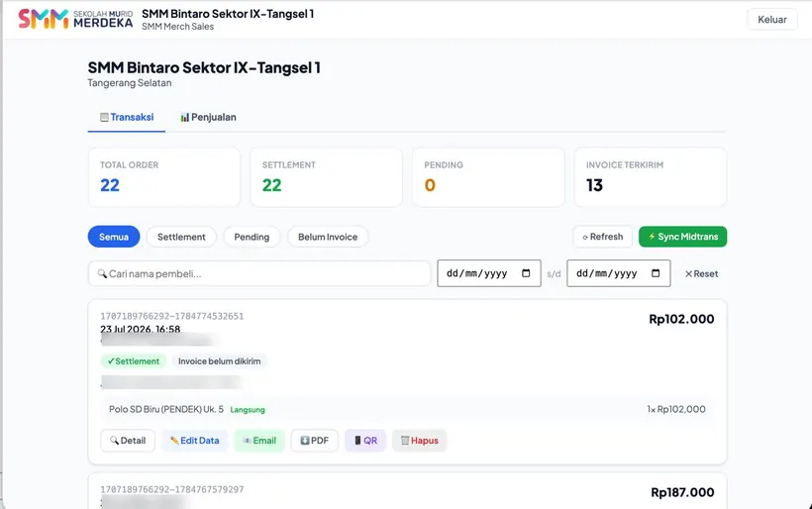Switch to the Transaksi tab

click(127, 117)
